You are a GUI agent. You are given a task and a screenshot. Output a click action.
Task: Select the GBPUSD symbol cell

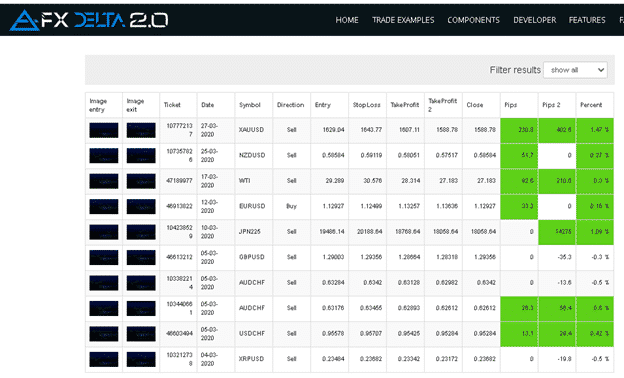254,257
